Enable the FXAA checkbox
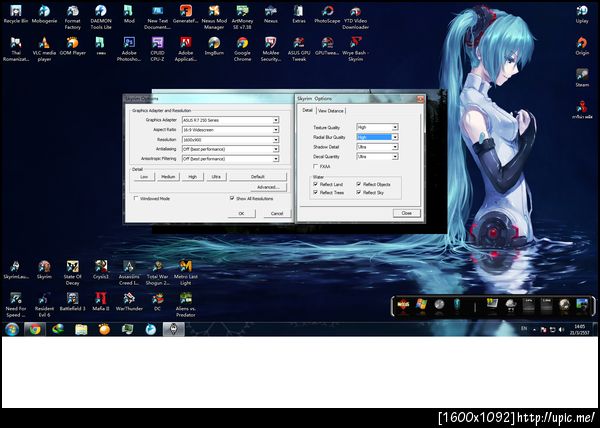This screenshot has width=600, height=428. [316, 166]
